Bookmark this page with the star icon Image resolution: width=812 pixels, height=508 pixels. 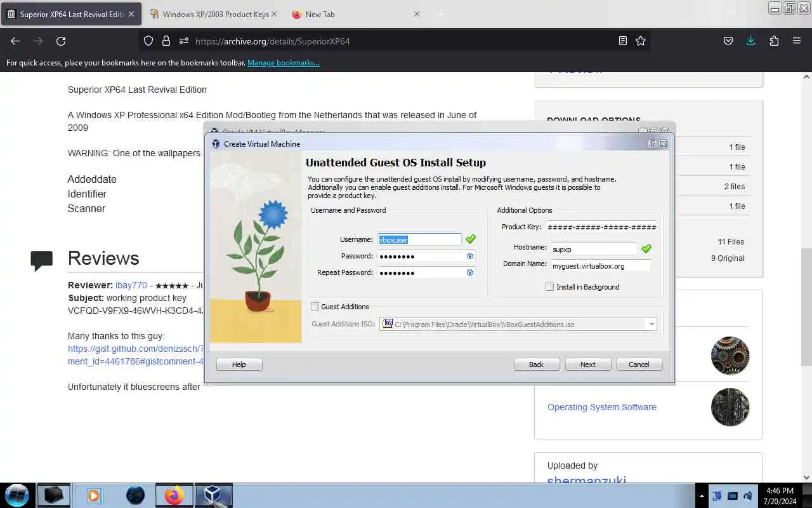click(x=641, y=41)
